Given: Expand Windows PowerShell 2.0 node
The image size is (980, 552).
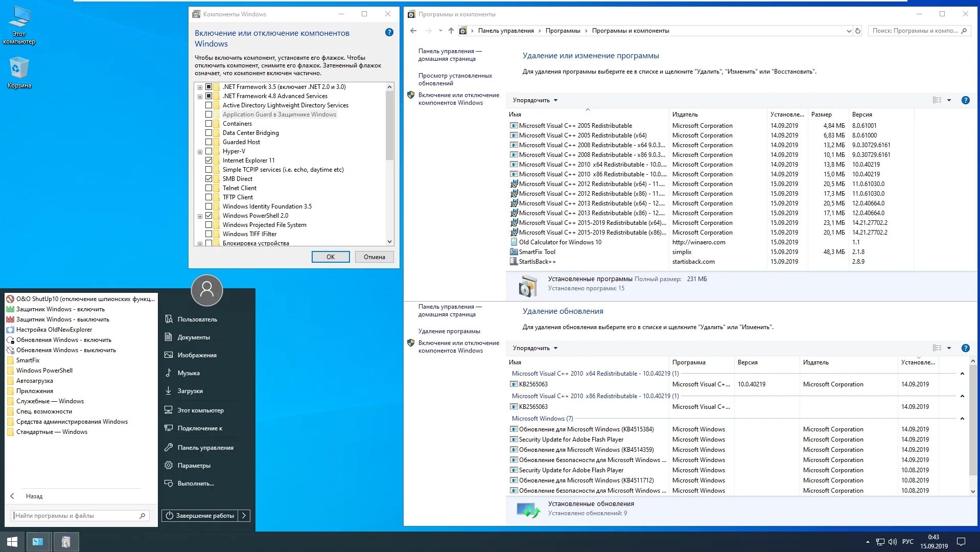Looking at the screenshot, I should [200, 216].
